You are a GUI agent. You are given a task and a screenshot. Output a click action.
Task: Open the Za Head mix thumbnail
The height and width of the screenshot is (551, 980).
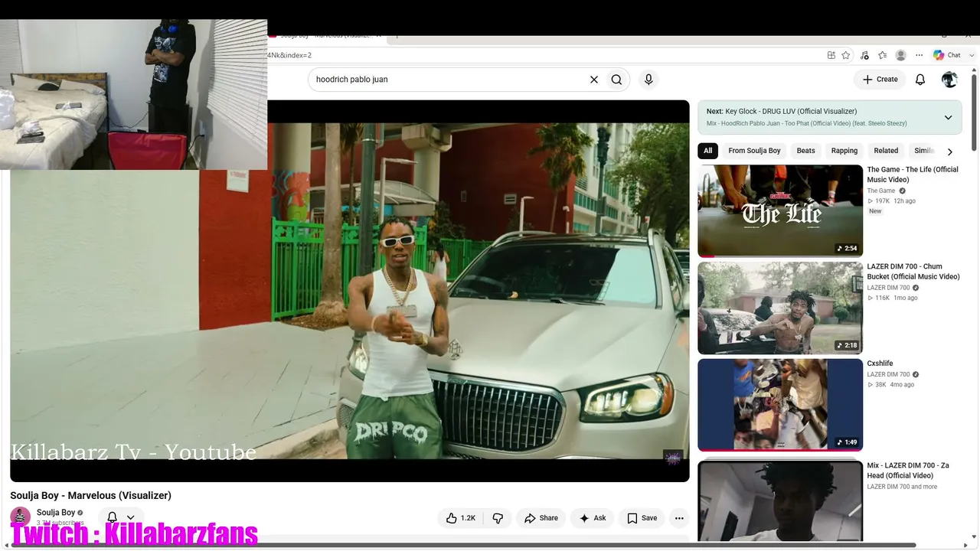[780, 501]
